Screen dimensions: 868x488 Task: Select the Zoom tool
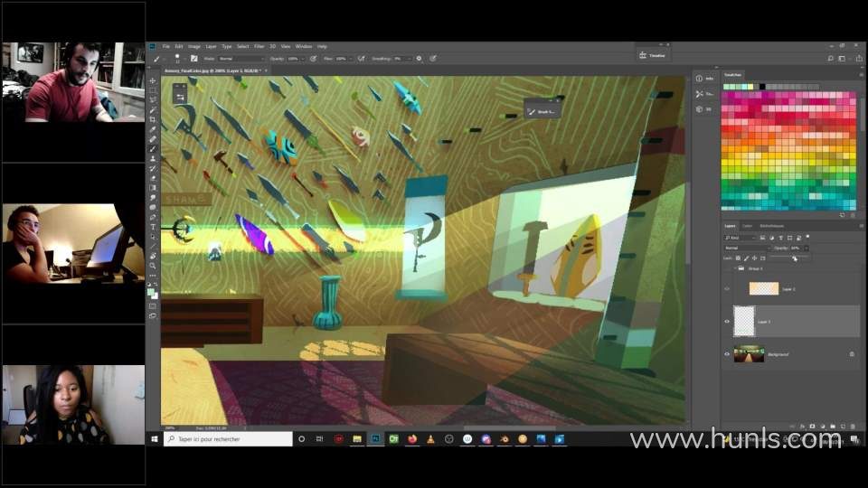click(153, 266)
